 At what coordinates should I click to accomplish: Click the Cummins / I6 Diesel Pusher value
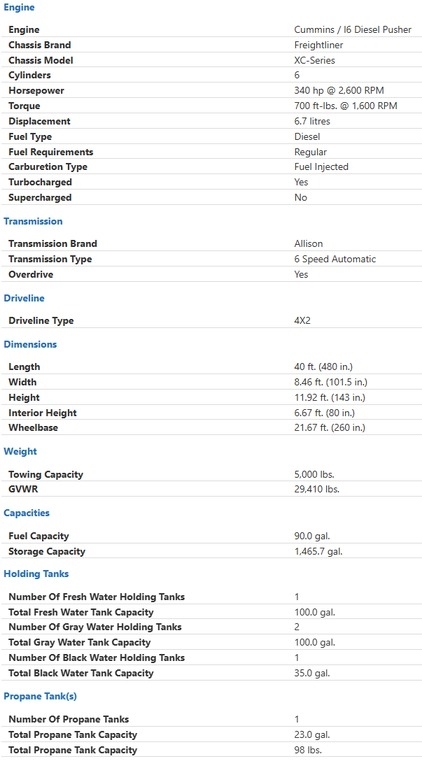(352, 29)
